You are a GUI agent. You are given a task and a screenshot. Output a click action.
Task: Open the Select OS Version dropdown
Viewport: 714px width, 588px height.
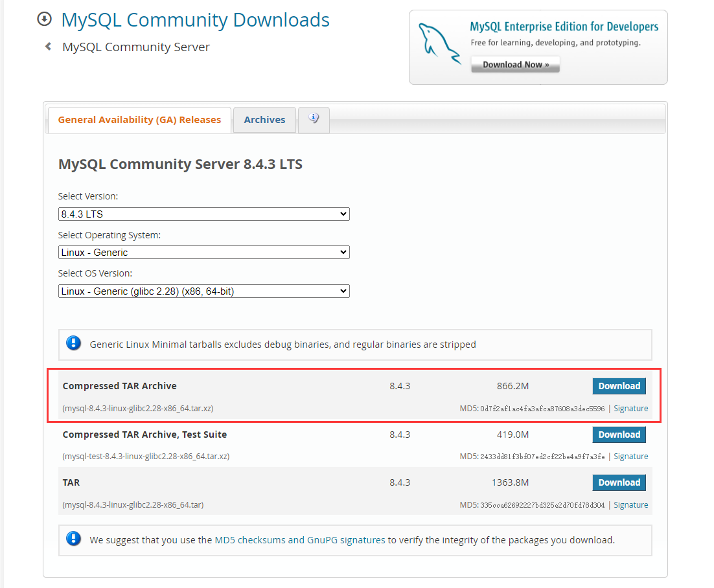click(x=203, y=291)
